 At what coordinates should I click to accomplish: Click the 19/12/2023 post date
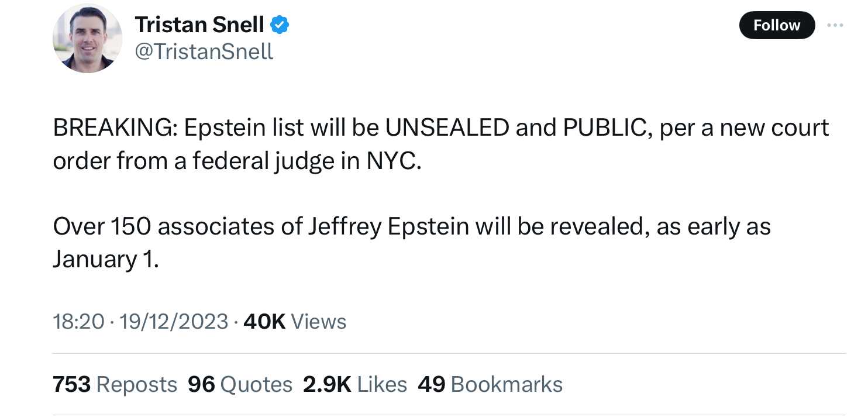click(x=173, y=321)
